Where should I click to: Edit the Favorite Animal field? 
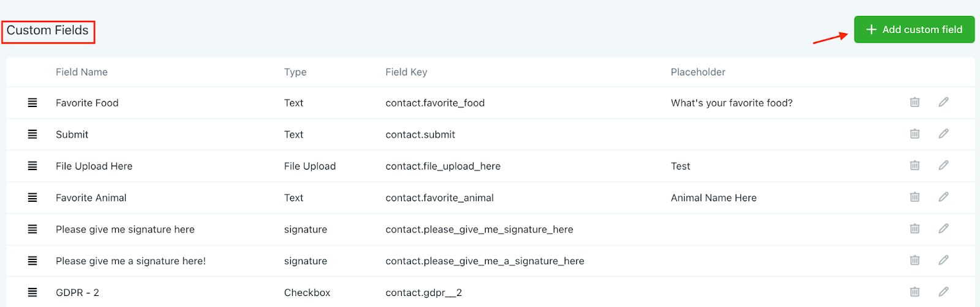click(x=943, y=197)
